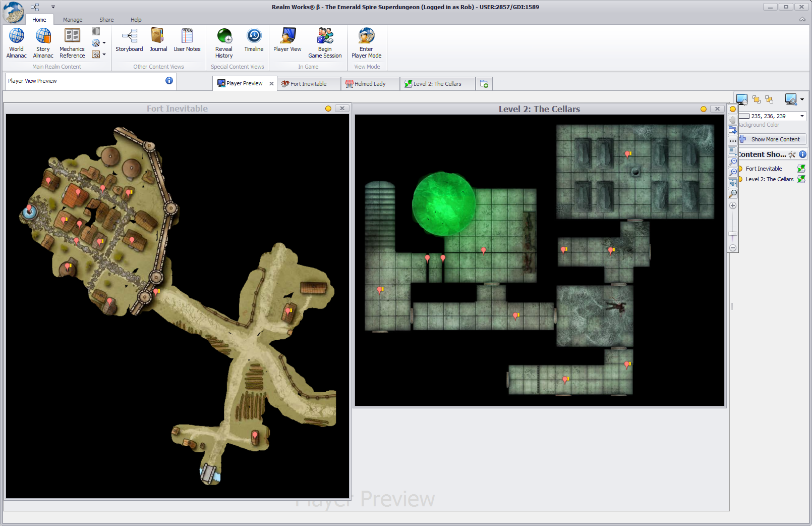Screen dimensions: 812x526
Task: Close the Level 2: The Cellars panel
Action: (x=717, y=109)
